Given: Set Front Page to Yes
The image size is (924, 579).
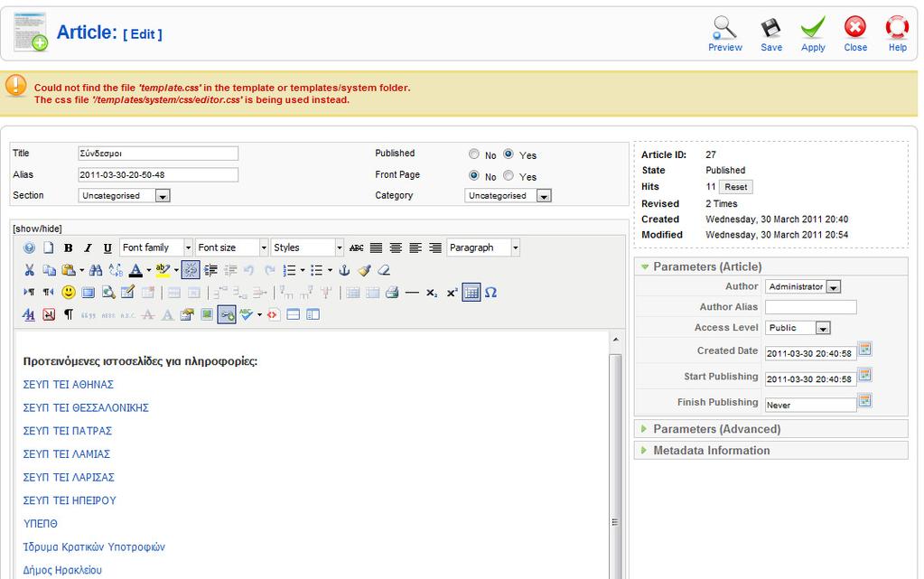Looking at the screenshot, I should coord(508,175).
